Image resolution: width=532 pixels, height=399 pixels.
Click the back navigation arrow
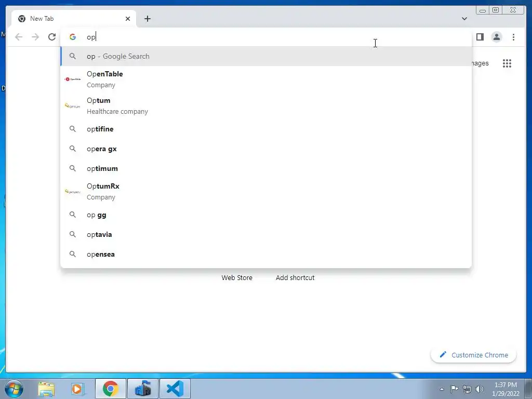click(19, 37)
